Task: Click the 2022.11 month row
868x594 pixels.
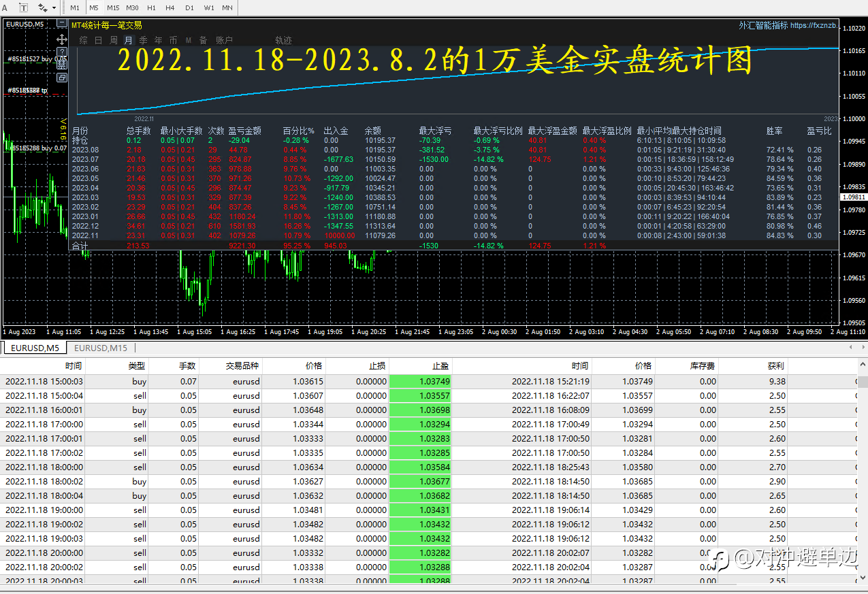Action: coord(453,235)
